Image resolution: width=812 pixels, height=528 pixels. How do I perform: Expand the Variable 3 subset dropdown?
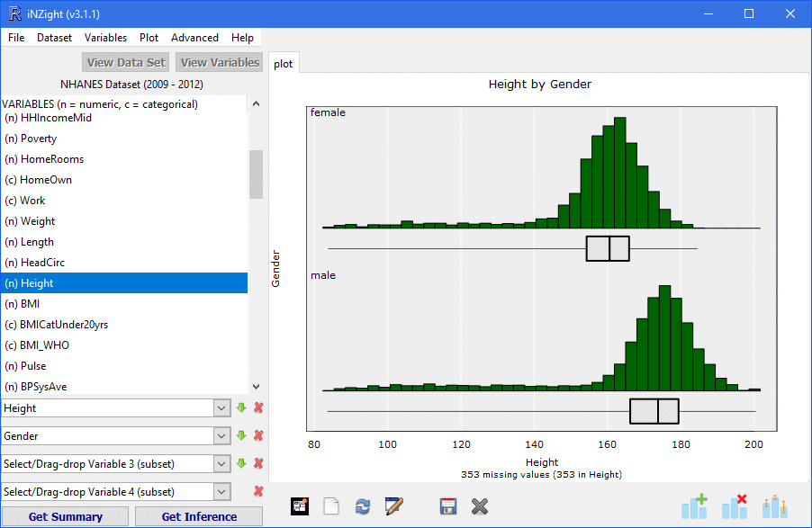221,464
